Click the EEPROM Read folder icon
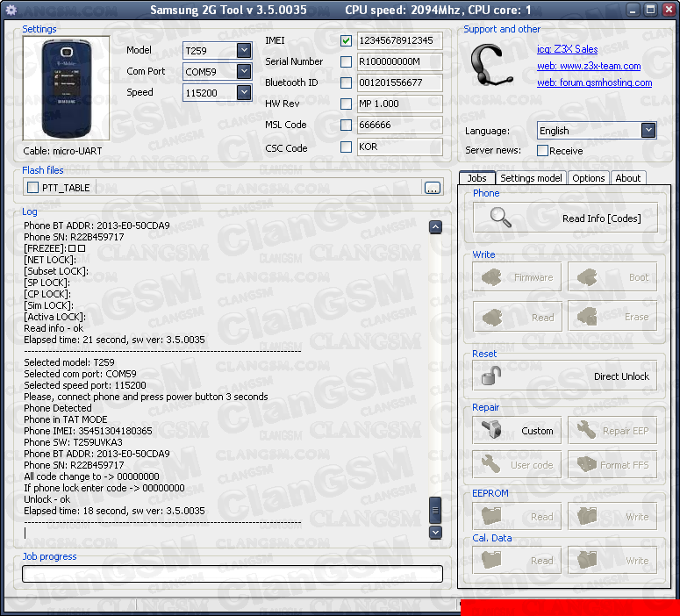 pos(491,516)
